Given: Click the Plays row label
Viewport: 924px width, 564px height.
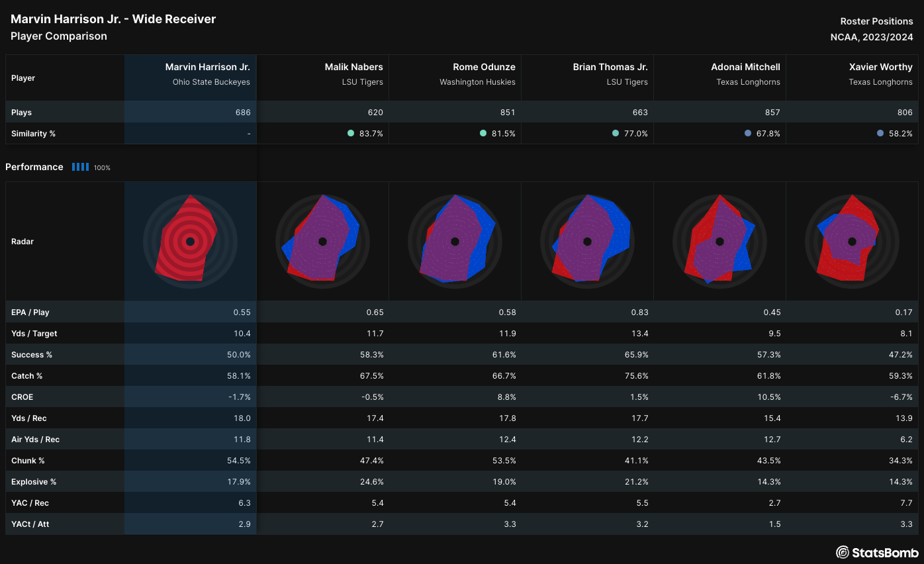Looking at the screenshot, I should click(21, 113).
